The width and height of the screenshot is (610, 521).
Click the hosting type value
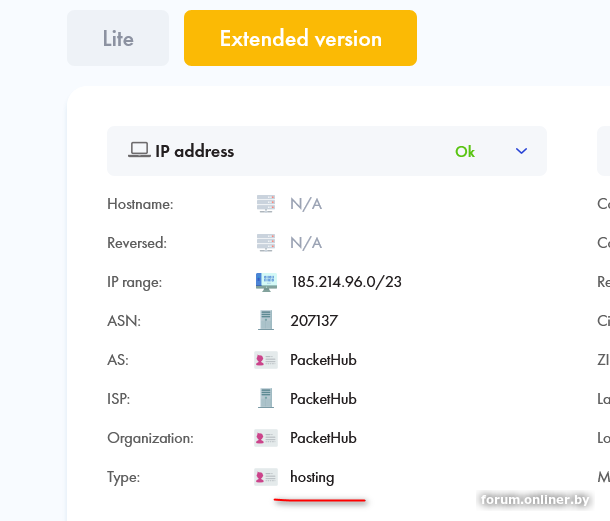coord(312,477)
